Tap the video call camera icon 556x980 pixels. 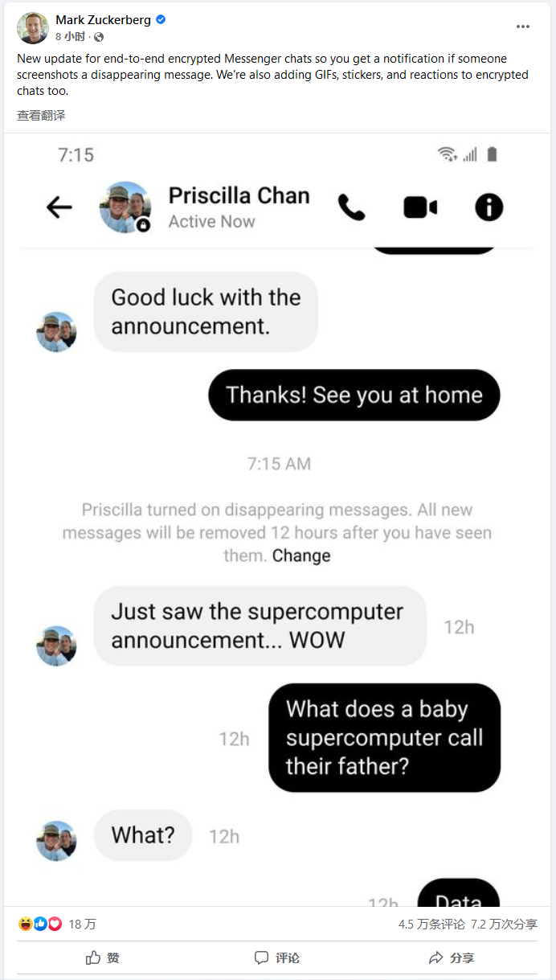420,207
